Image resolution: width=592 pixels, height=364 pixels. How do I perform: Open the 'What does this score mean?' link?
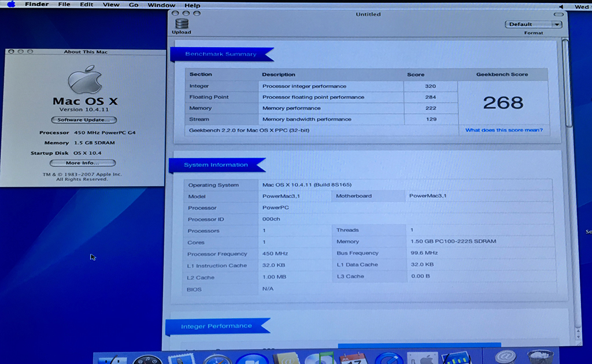pos(504,130)
